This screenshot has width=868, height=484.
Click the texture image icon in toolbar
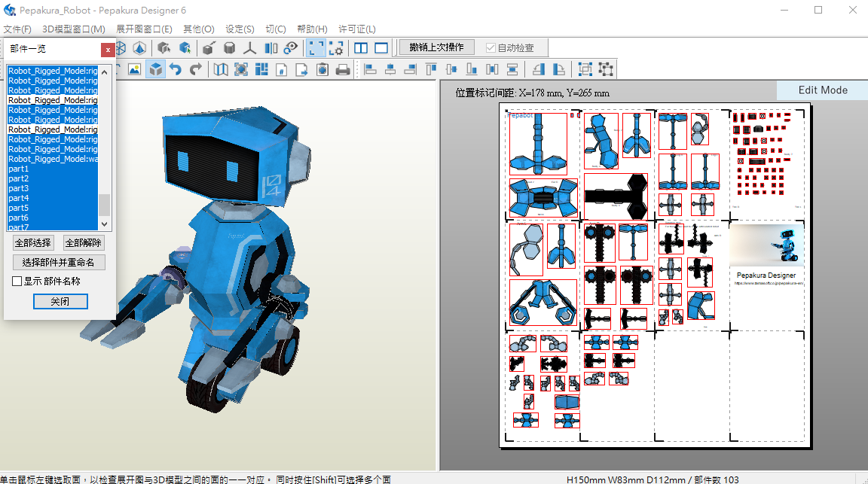[135, 69]
